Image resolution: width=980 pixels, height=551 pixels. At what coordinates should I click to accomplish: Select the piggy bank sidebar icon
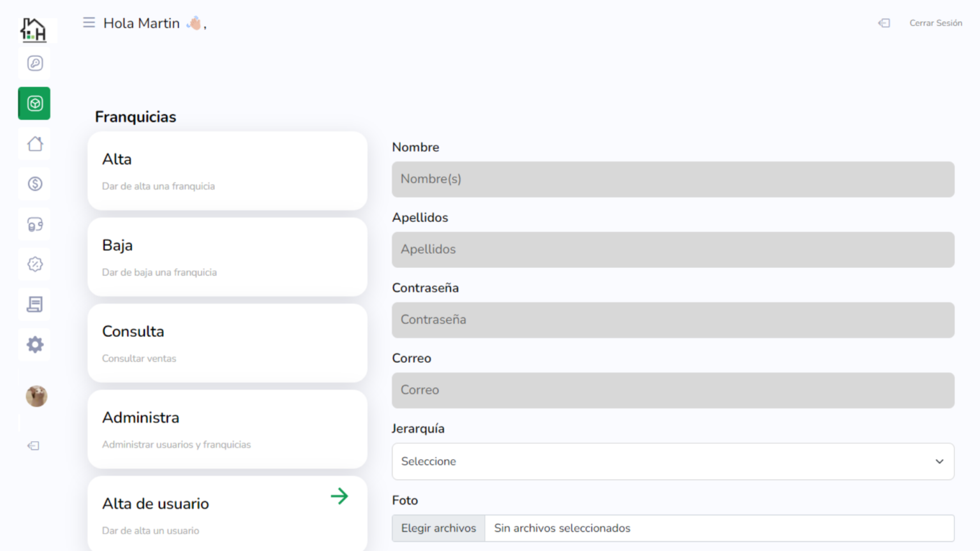(34, 224)
